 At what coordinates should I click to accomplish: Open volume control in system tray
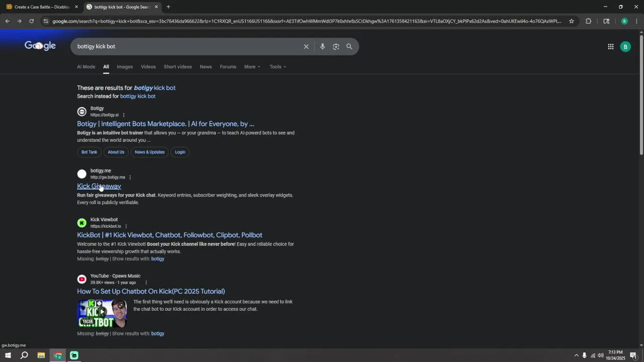[601, 355]
